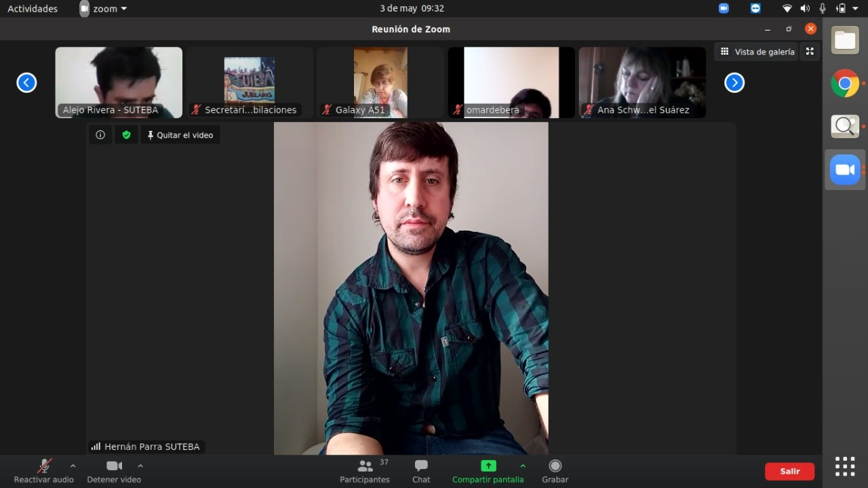868x488 pixels.
Task: Enter full screen mode icon
Action: tap(810, 52)
